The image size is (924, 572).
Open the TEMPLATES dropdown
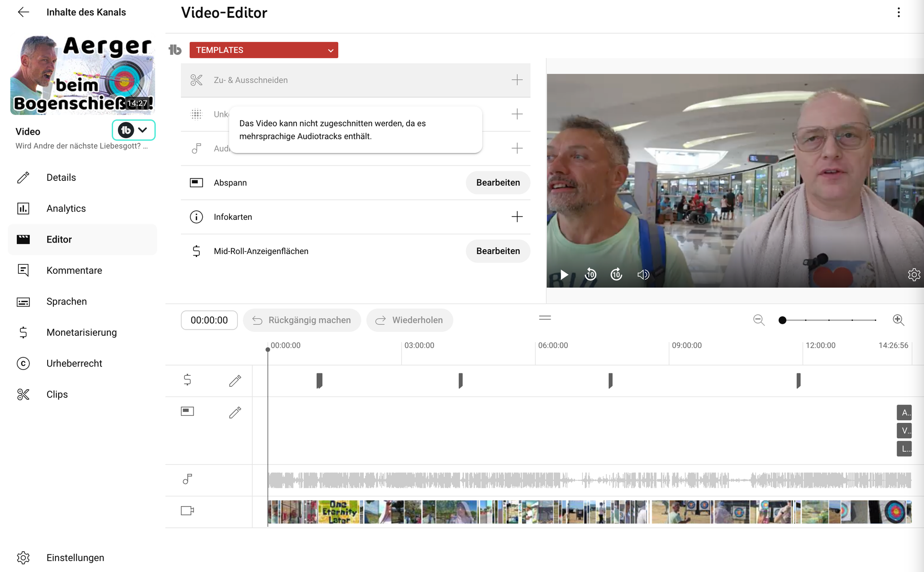coord(264,50)
